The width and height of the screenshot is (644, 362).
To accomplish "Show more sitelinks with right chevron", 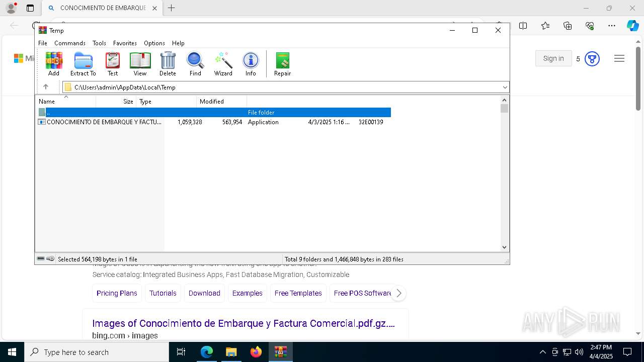I will click(398, 293).
